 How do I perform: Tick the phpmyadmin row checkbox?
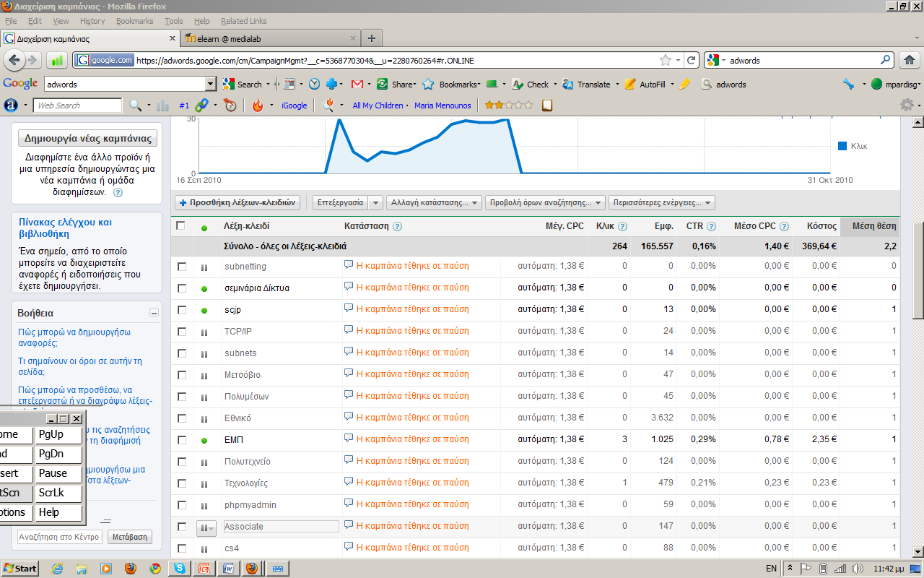tap(182, 505)
